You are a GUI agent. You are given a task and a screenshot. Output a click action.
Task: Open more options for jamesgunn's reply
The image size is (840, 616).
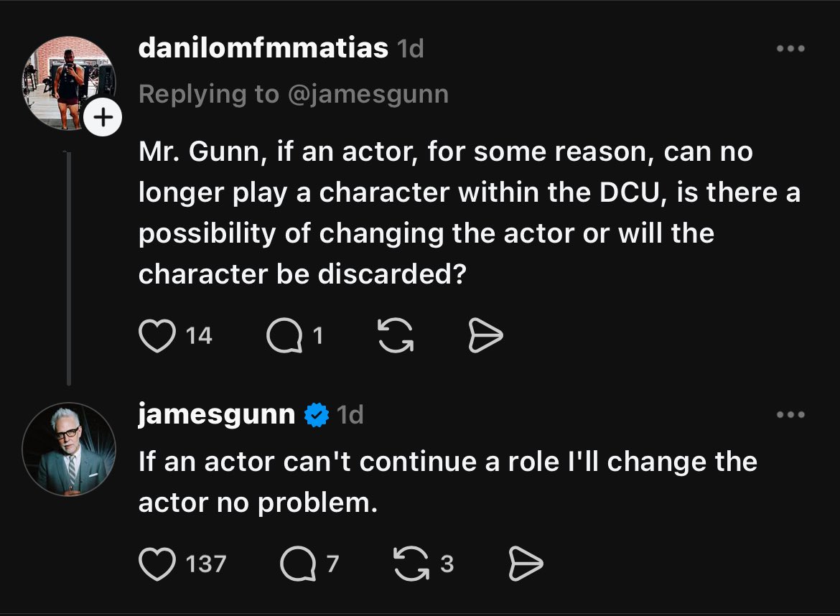pyautogui.click(x=790, y=415)
